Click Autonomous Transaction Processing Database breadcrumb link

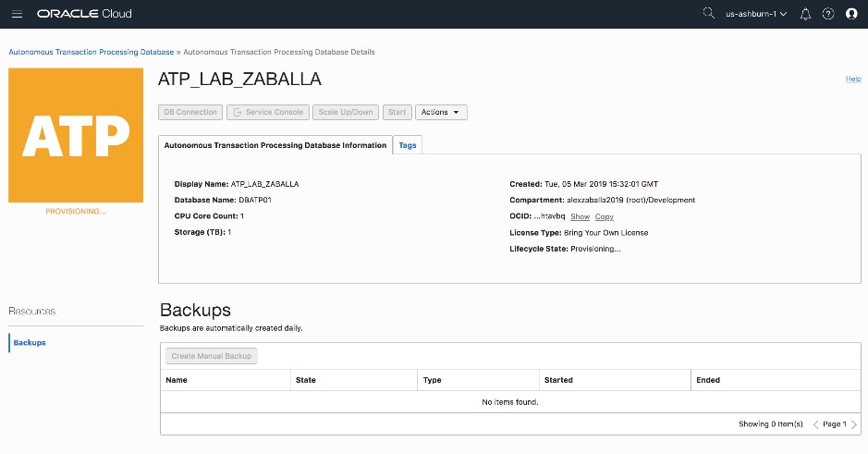[x=91, y=52]
